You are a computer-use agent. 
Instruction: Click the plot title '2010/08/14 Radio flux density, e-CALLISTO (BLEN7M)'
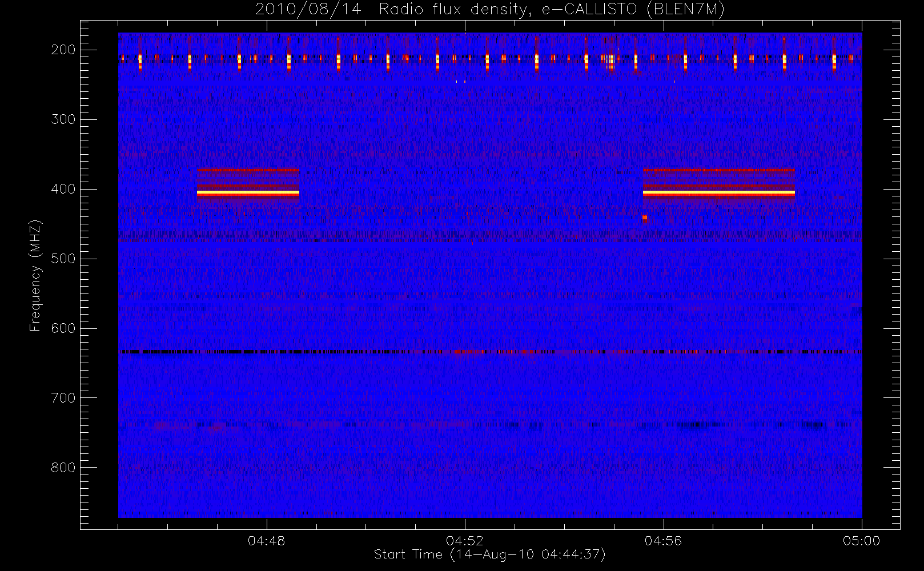pyautogui.click(x=490, y=10)
